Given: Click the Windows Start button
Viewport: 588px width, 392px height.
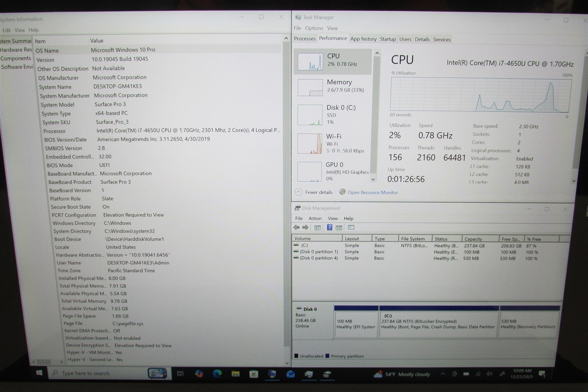Looking at the screenshot, I should [39, 373].
